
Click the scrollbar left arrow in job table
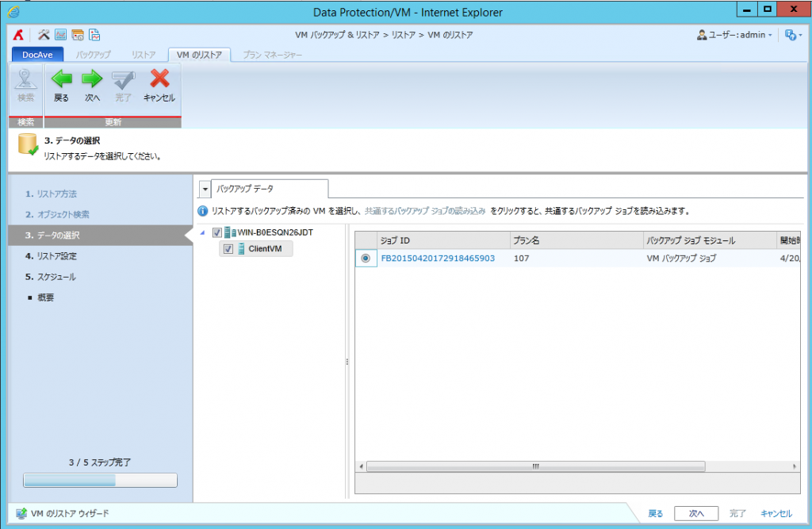pyautogui.click(x=361, y=466)
